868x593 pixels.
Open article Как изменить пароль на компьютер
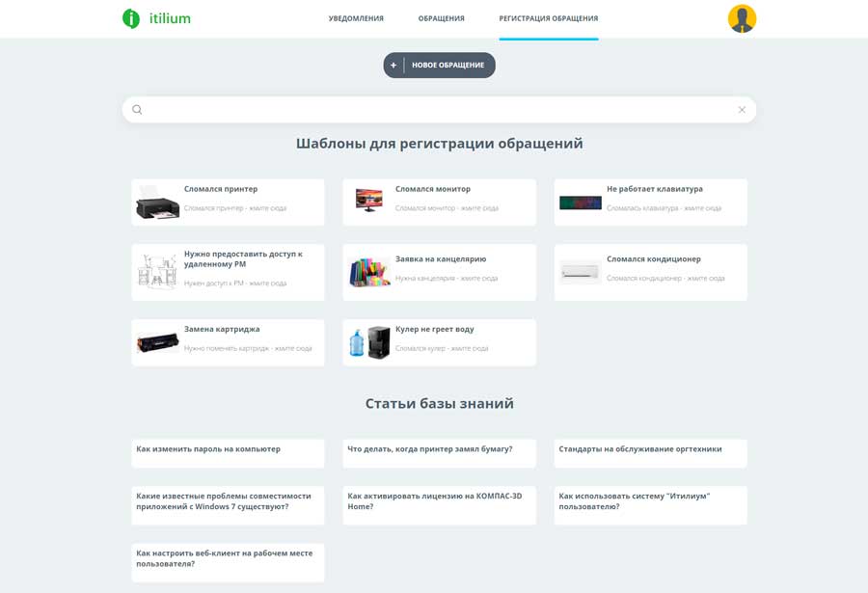tap(208, 449)
